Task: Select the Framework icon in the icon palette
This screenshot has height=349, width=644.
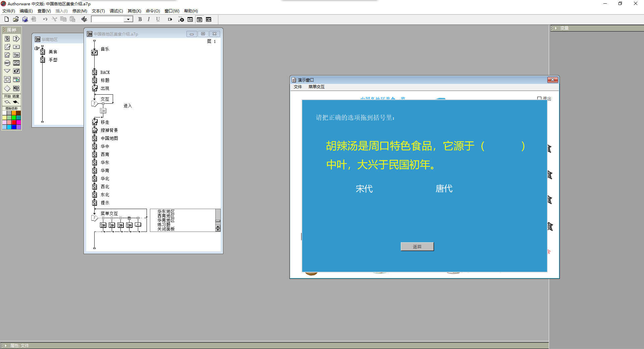Action: point(7,80)
